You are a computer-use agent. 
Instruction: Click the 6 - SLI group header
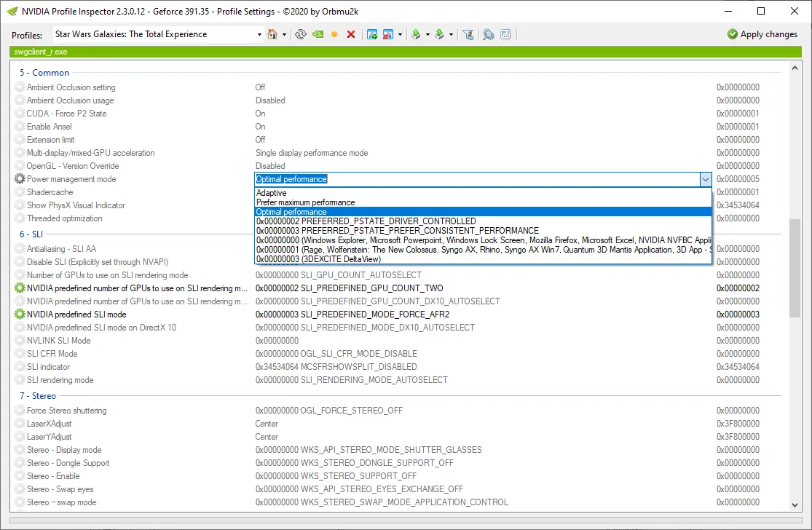31,234
